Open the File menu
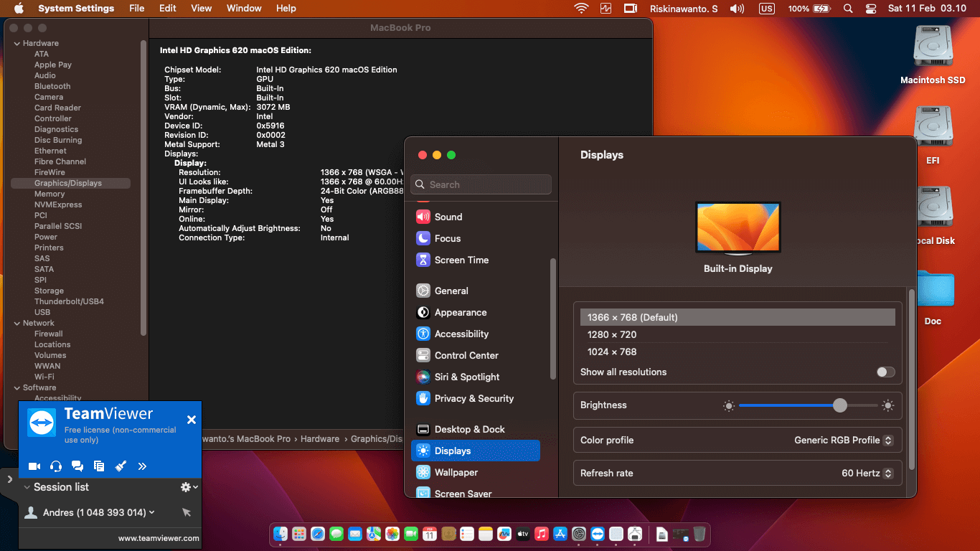 pyautogui.click(x=136, y=9)
